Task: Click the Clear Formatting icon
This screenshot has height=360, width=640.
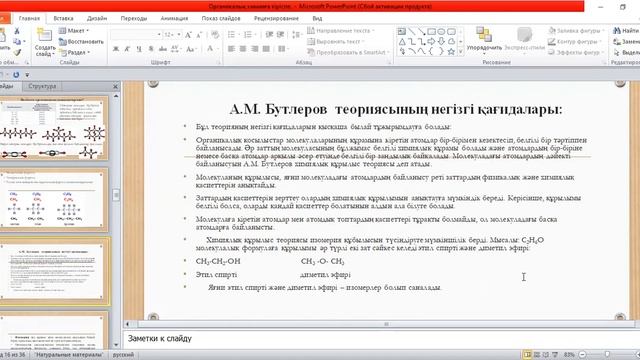Action: 215,35
